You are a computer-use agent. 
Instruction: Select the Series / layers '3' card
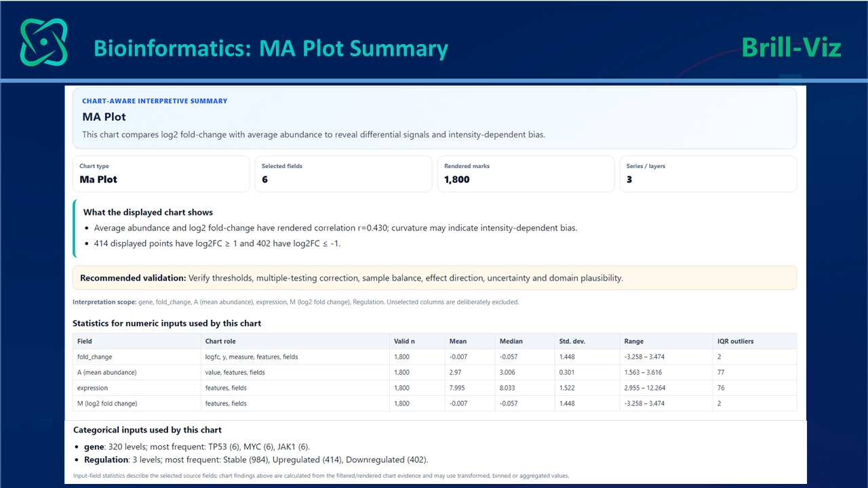pyautogui.click(x=708, y=174)
